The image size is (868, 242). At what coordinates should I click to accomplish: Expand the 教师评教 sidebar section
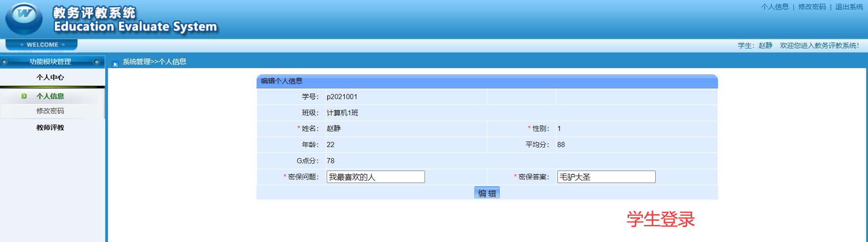pos(50,128)
